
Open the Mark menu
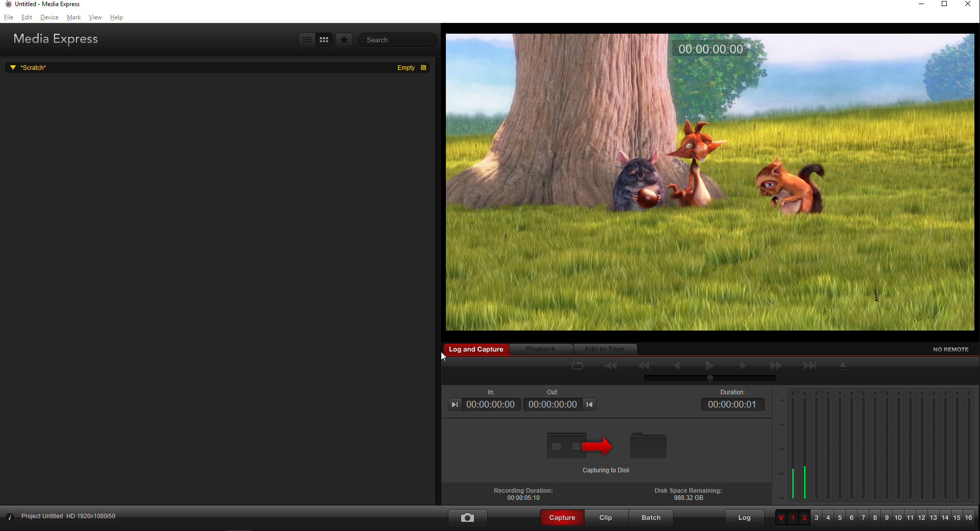click(x=73, y=17)
